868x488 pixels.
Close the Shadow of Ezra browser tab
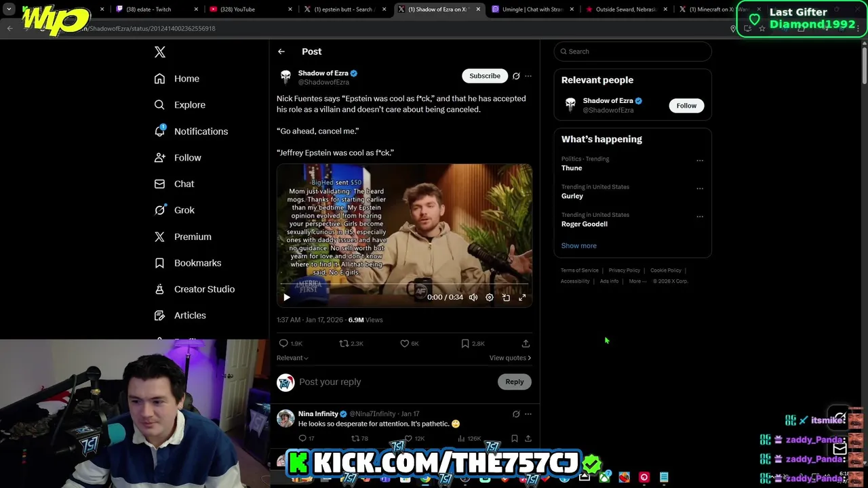478,9
